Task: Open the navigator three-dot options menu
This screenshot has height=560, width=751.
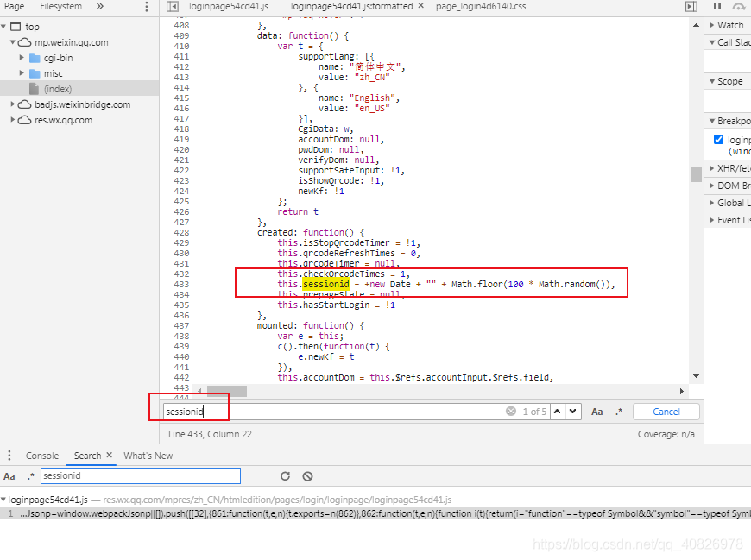Action: point(147,7)
